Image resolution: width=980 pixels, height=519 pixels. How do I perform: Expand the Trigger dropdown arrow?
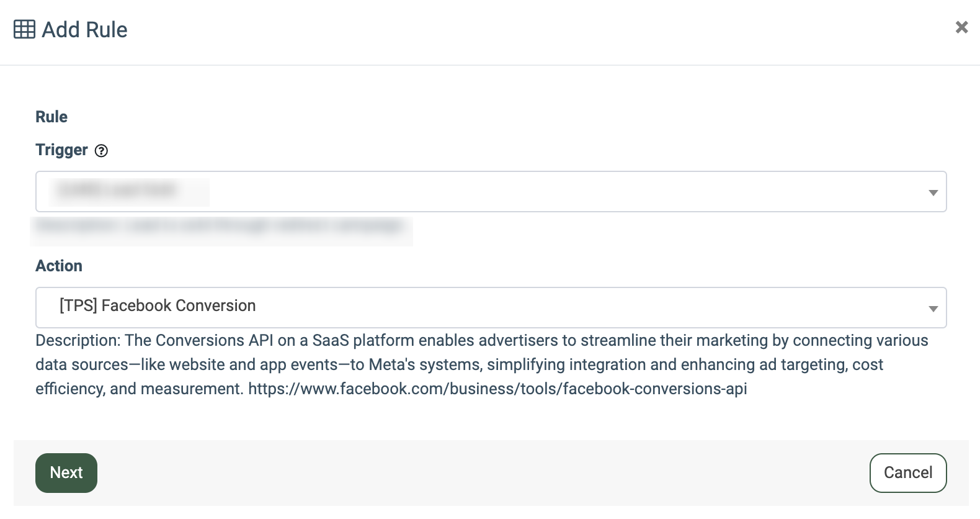932,192
